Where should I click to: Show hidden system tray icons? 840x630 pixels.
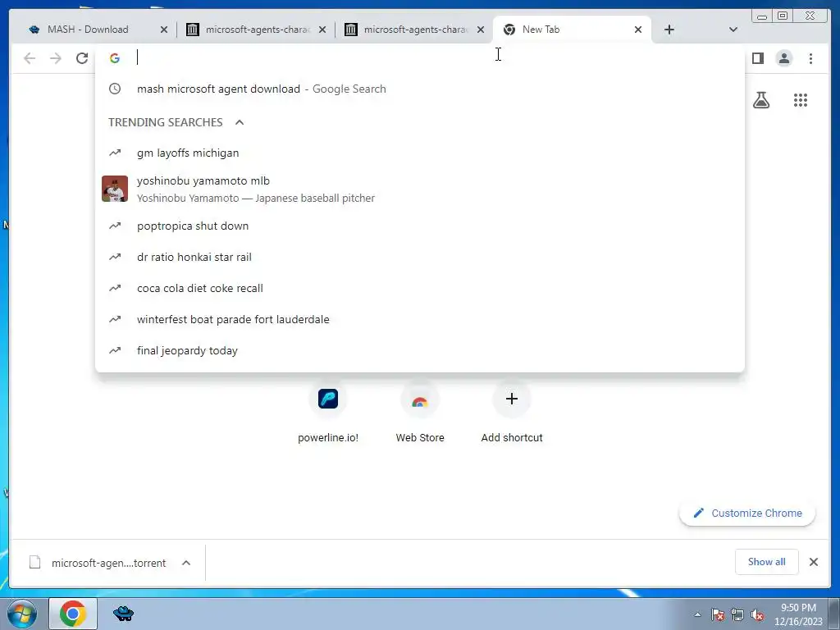[697, 614]
